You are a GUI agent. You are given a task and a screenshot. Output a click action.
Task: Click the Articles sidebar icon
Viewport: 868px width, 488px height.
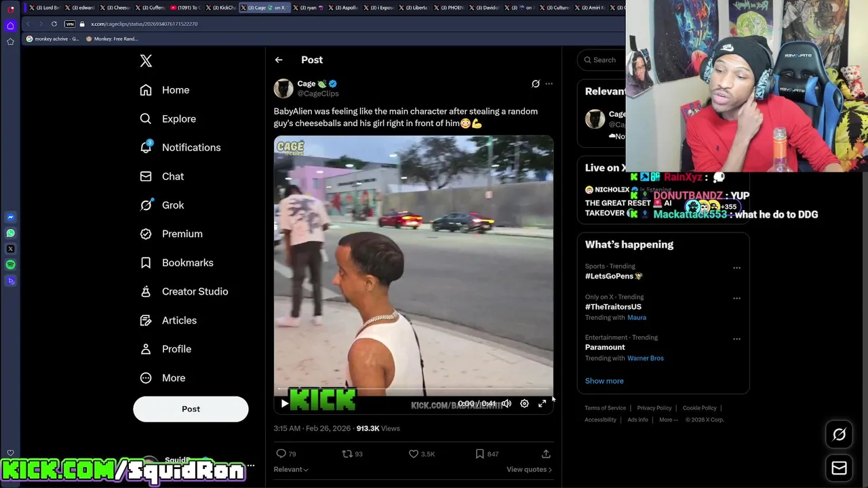(x=146, y=321)
